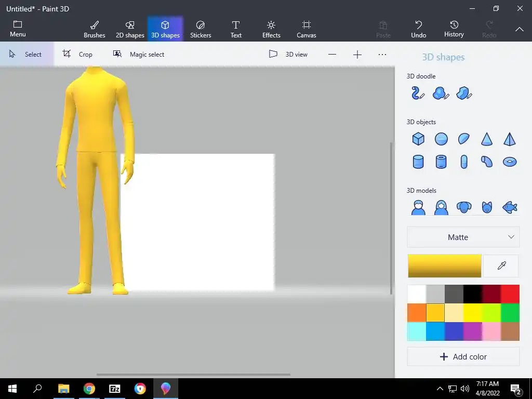Open the 2D shapes tab
The width and height of the screenshot is (532, 399).
(130, 29)
